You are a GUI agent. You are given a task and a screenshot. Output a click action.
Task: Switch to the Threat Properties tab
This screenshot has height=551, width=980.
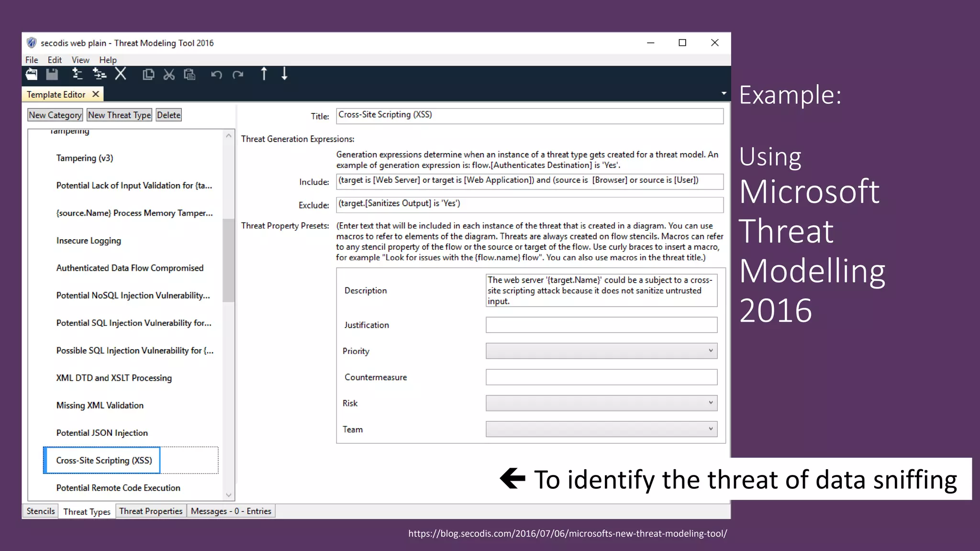(x=151, y=511)
